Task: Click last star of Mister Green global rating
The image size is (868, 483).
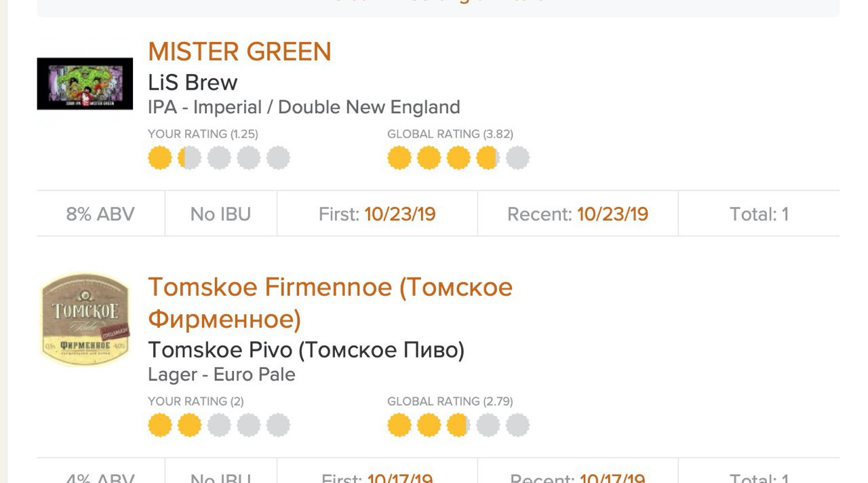Action: [517, 158]
